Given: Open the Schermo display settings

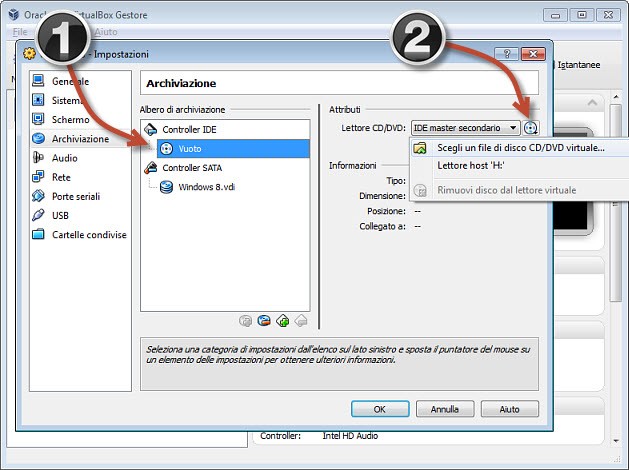Looking at the screenshot, I should [x=72, y=119].
